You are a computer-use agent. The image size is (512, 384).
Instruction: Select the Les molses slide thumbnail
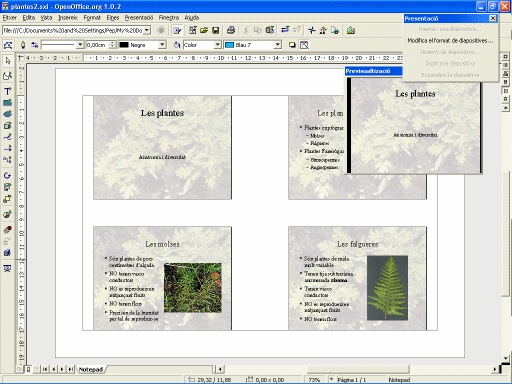162,278
